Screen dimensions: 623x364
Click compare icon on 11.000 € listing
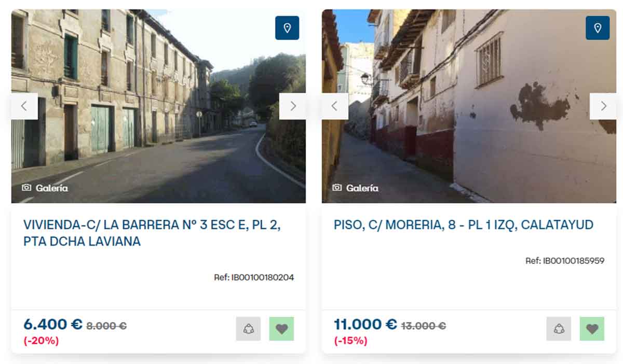(559, 329)
